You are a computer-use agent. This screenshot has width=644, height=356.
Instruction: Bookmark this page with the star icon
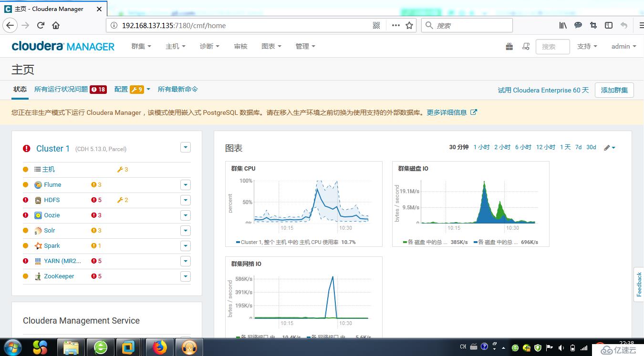pos(409,25)
